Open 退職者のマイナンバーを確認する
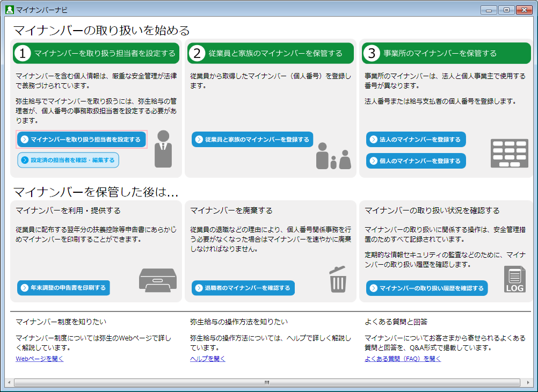Image resolution: width=538 pixels, height=392 pixels. pyautogui.click(x=243, y=288)
